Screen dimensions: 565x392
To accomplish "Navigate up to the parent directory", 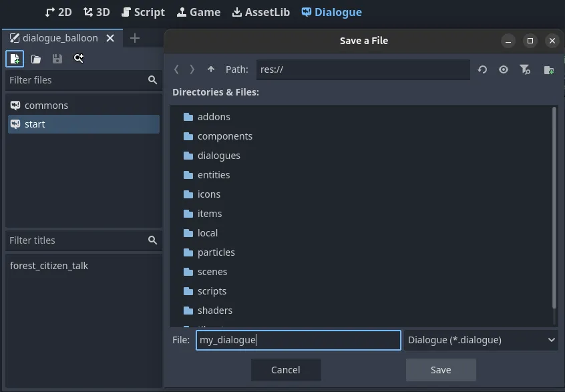I will [x=210, y=69].
